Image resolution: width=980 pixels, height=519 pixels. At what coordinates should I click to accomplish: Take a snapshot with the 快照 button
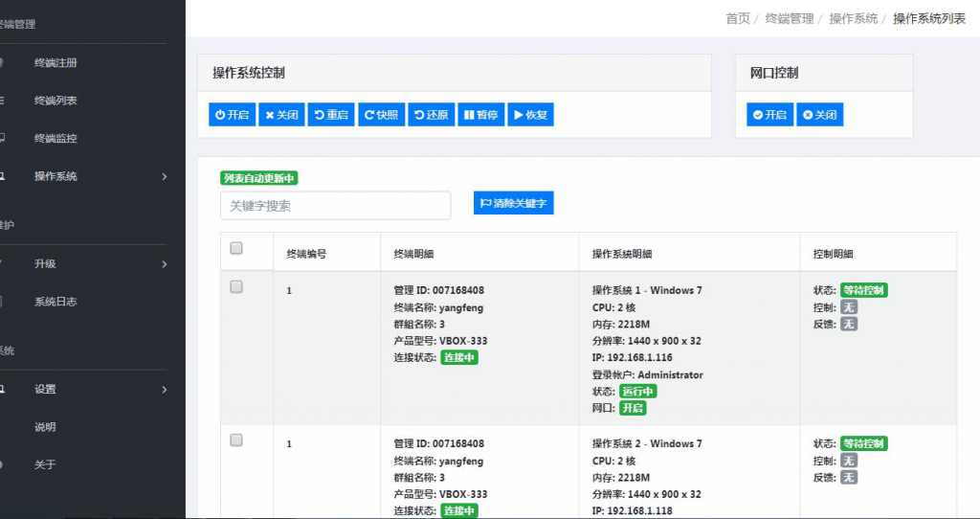381,115
